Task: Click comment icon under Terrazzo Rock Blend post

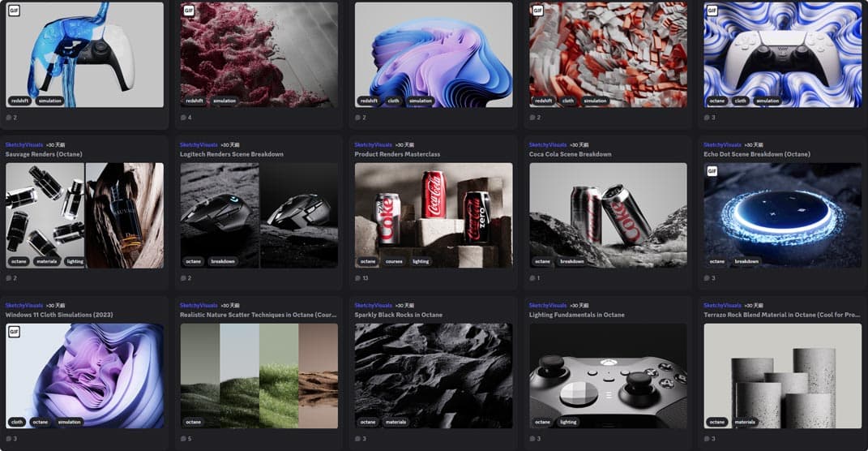Action: click(708, 439)
